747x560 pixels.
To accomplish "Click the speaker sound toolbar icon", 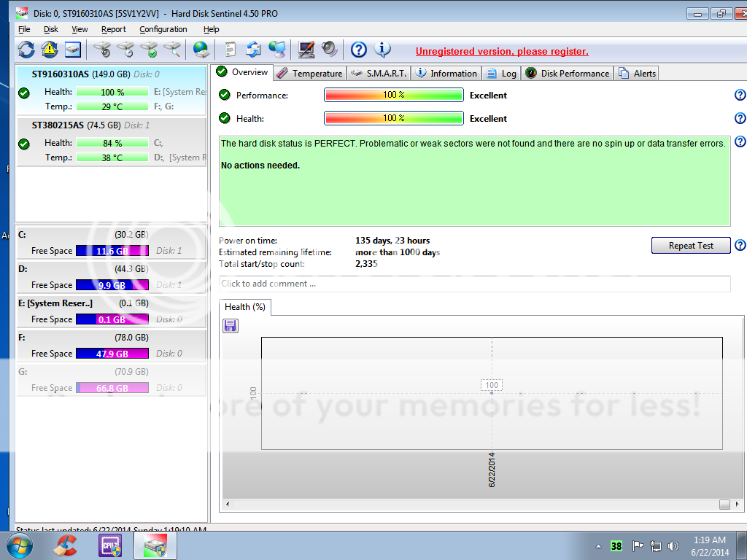I will 330,50.
